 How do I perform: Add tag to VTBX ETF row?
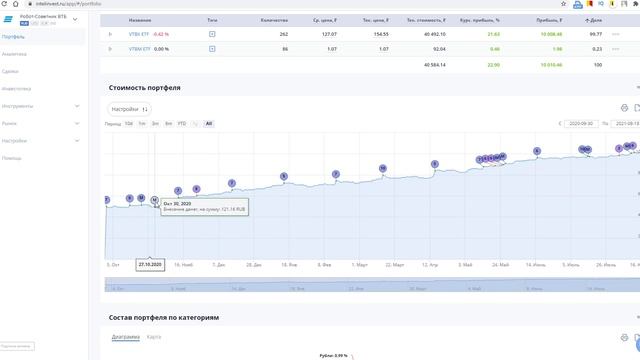[212, 34]
